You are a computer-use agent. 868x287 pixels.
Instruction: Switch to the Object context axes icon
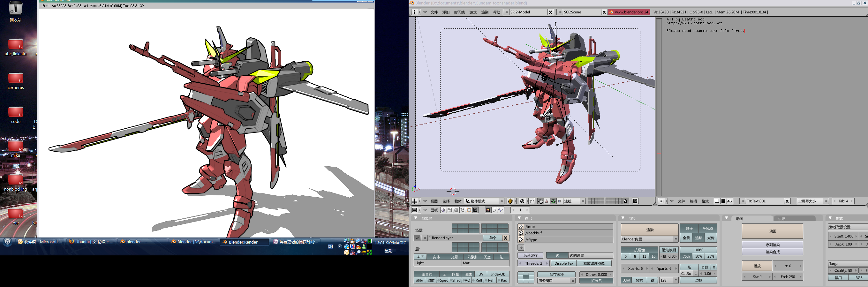tap(463, 210)
